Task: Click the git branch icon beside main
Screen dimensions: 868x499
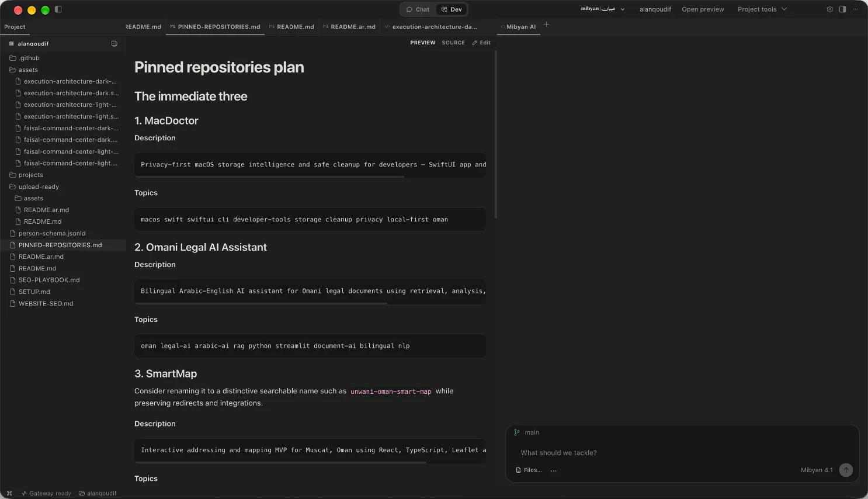Action: coord(517,432)
